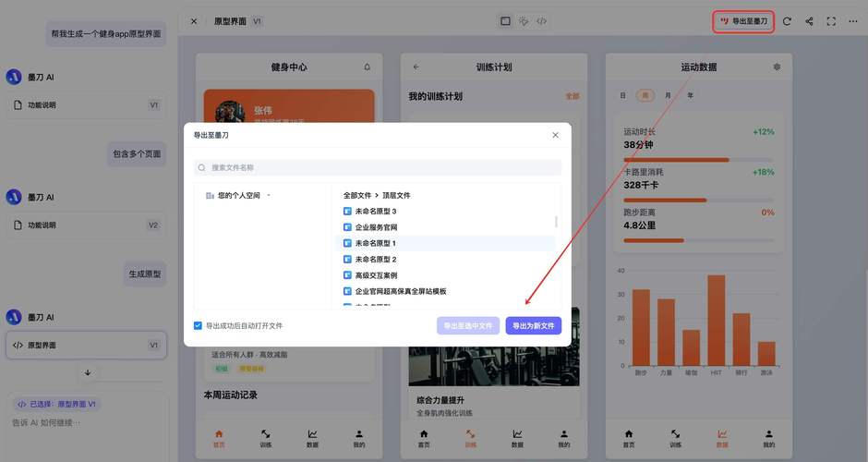This screenshot has width=868, height=462.
Task: Select the 顶层文件 breadcrumb item
Action: 396,196
